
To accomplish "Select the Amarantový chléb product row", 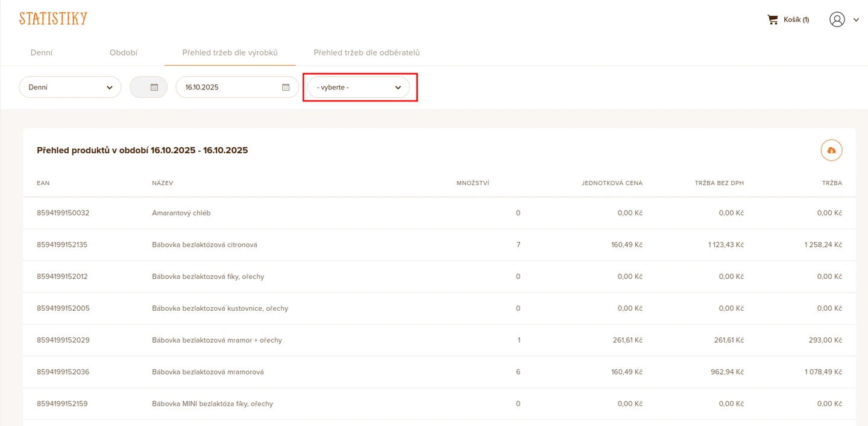I will (181, 213).
